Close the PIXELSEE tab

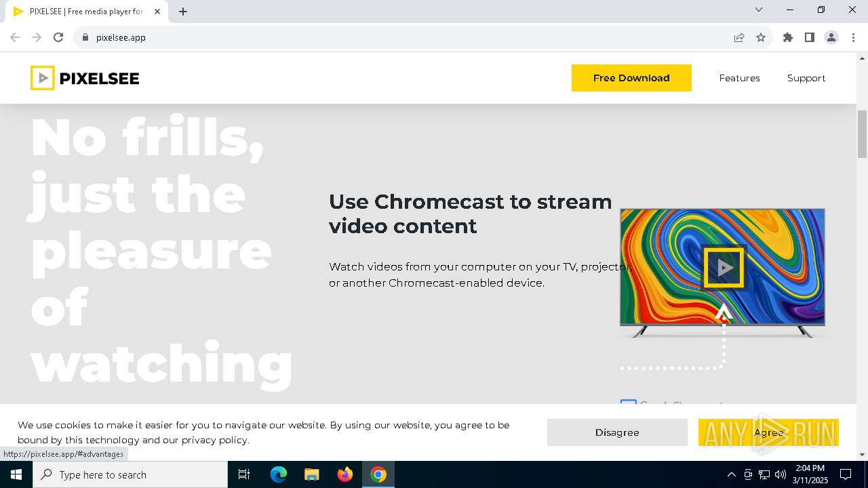pos(157,12)
